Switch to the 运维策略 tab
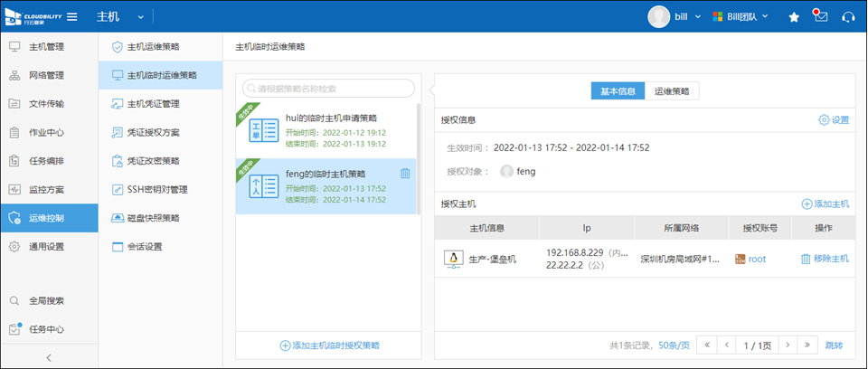Viewport: 868px width, 369px height. click(x=672, y=91)
